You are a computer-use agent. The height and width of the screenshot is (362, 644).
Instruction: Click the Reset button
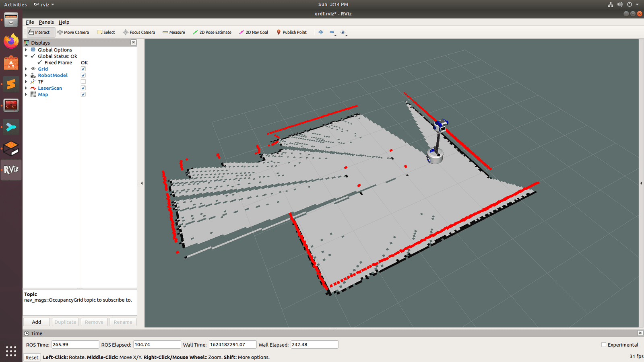tap(32, 357)
